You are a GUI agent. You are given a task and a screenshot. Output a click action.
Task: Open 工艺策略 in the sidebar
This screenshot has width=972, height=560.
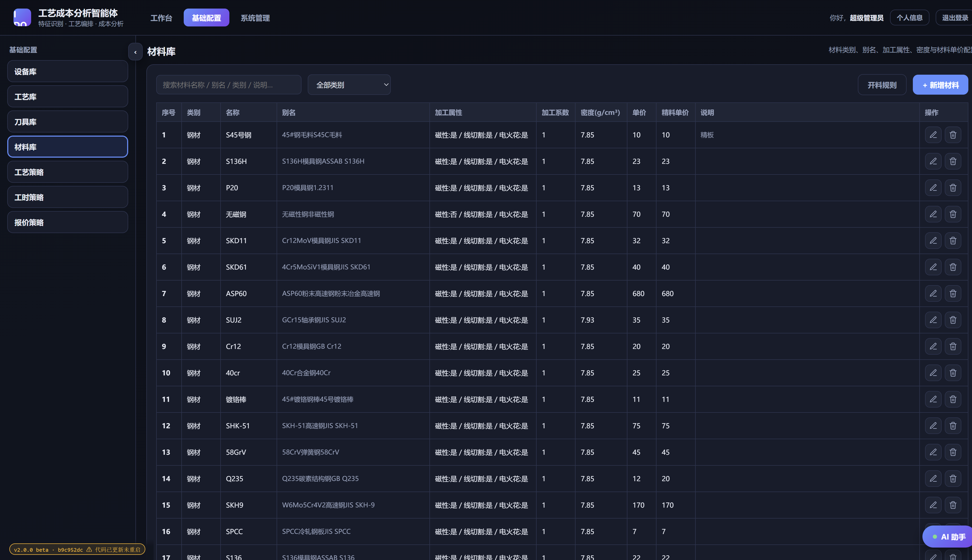tap(68, 172)
